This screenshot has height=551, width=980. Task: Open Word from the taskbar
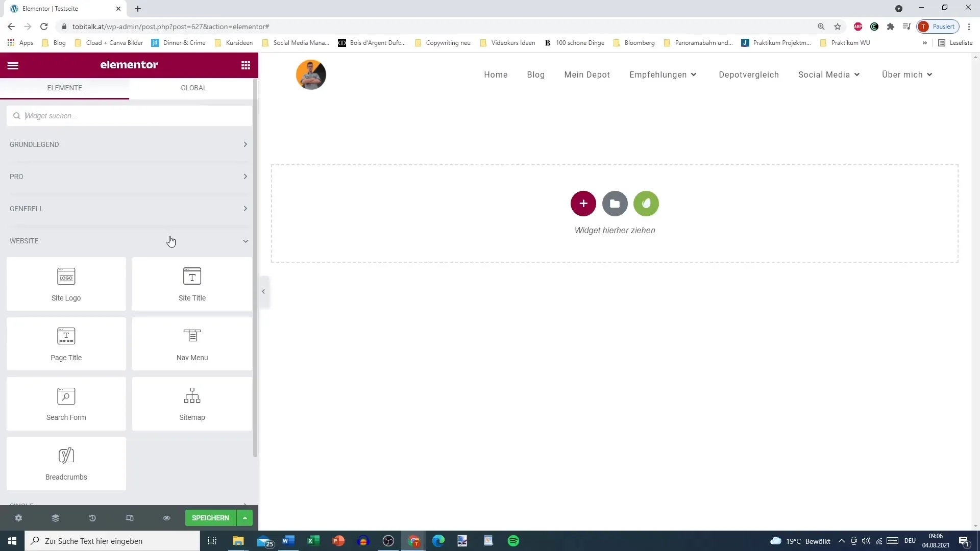[x=288, y=541]
